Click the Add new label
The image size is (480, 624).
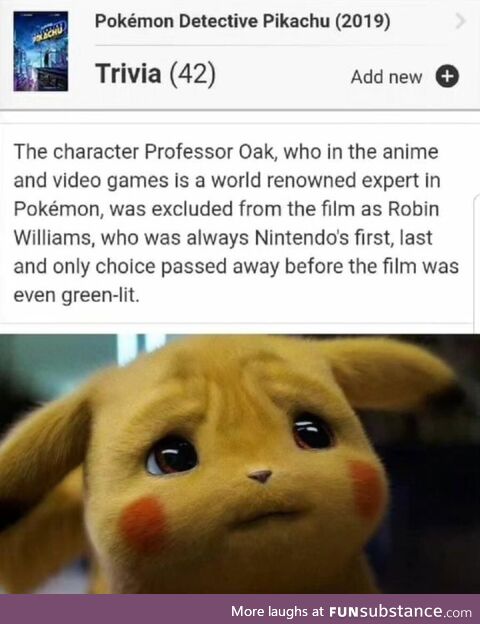pos(386,77)
